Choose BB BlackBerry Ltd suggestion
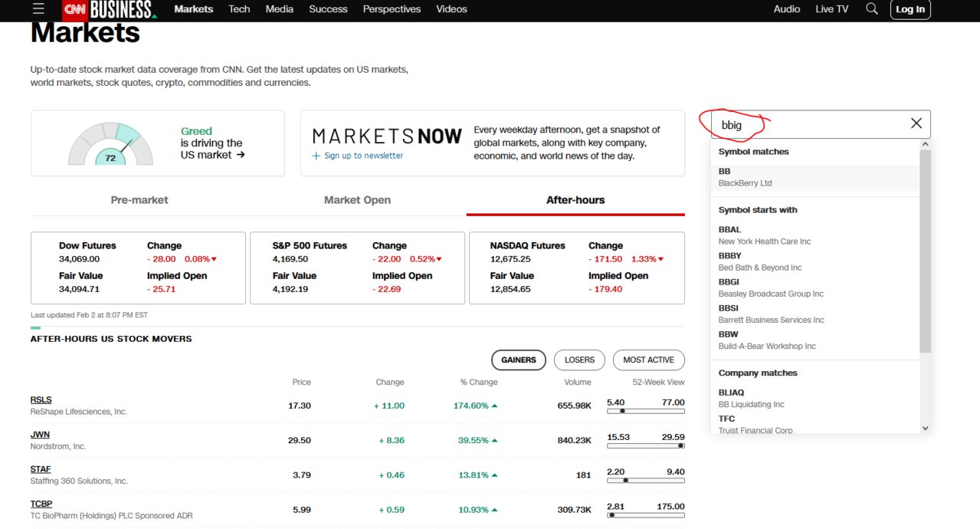Screen dimensions: 980x529 (x=815, y=177)
